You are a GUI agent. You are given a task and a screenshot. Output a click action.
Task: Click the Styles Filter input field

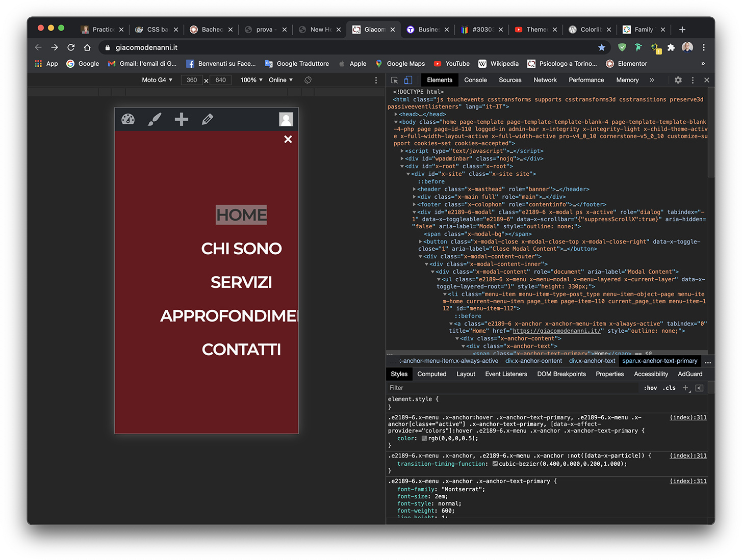point(513,388)
